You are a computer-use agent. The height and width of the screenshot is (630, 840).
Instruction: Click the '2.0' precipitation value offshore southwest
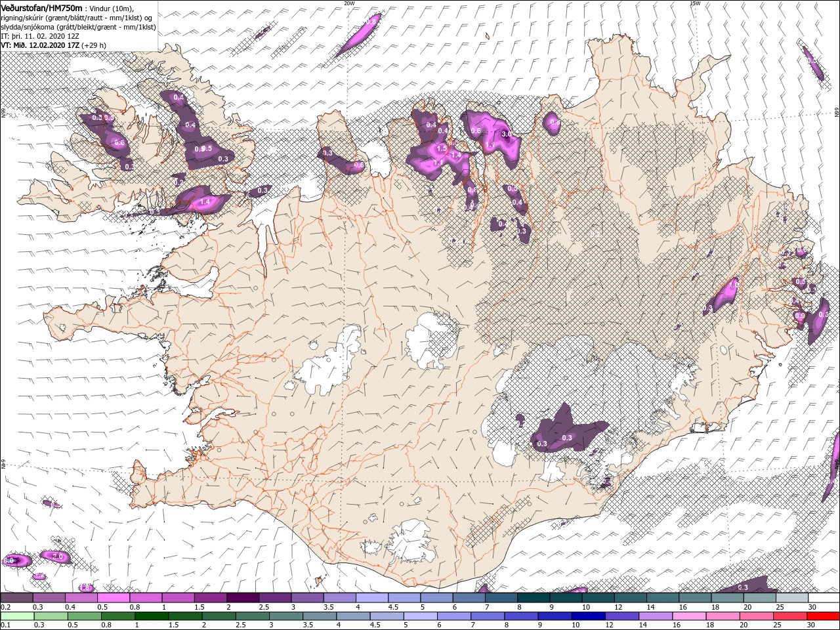coord(58,556)
